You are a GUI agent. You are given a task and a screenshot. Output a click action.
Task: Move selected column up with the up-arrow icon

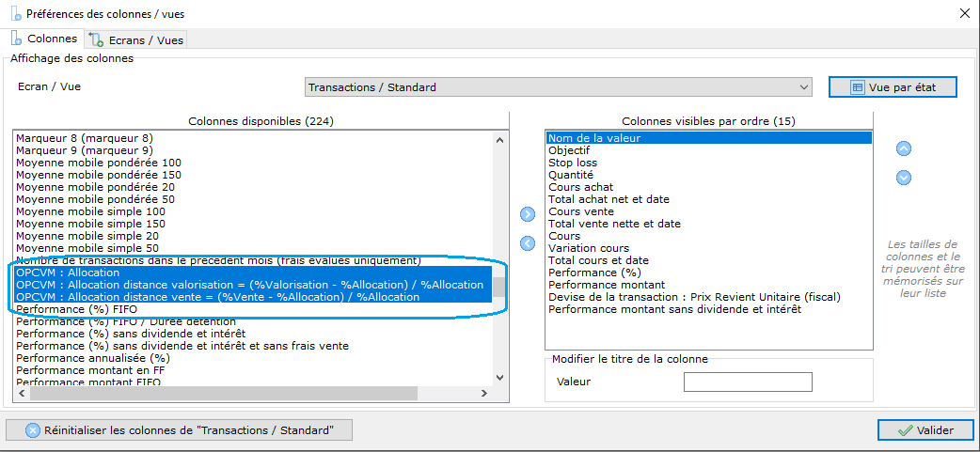(904, 148)
